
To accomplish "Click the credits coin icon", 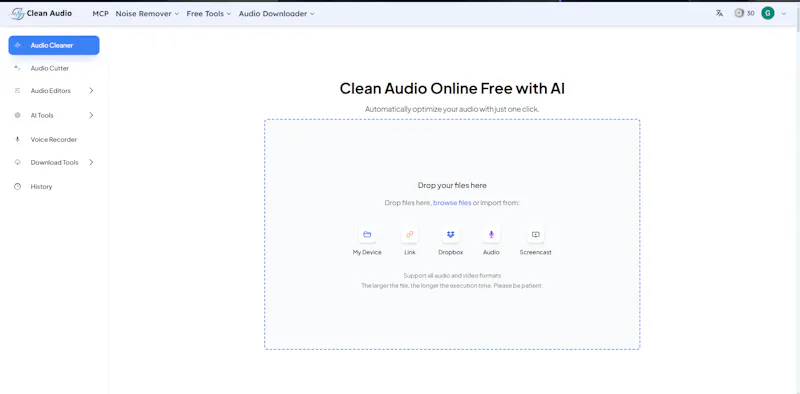I will pos(739,13).
